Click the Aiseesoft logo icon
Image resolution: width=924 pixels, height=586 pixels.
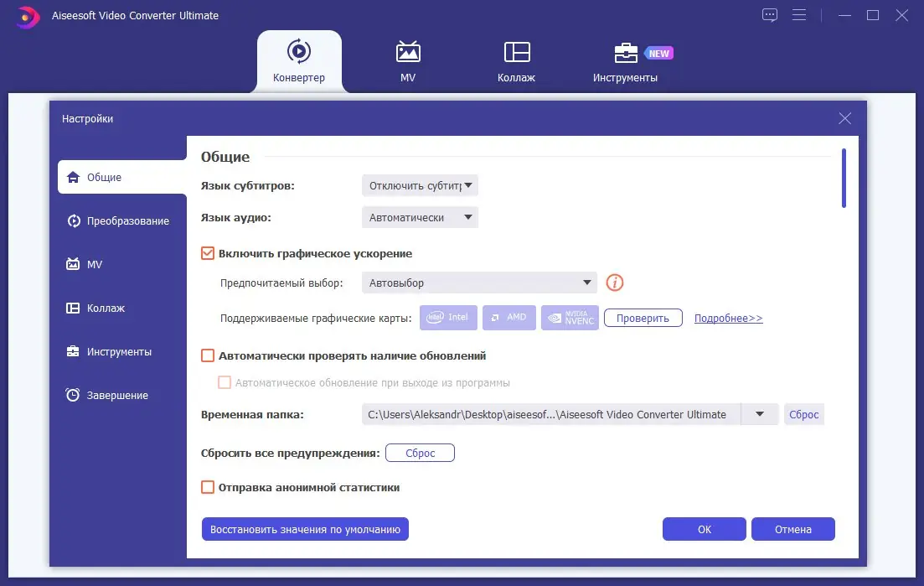(x=27, y=15)
